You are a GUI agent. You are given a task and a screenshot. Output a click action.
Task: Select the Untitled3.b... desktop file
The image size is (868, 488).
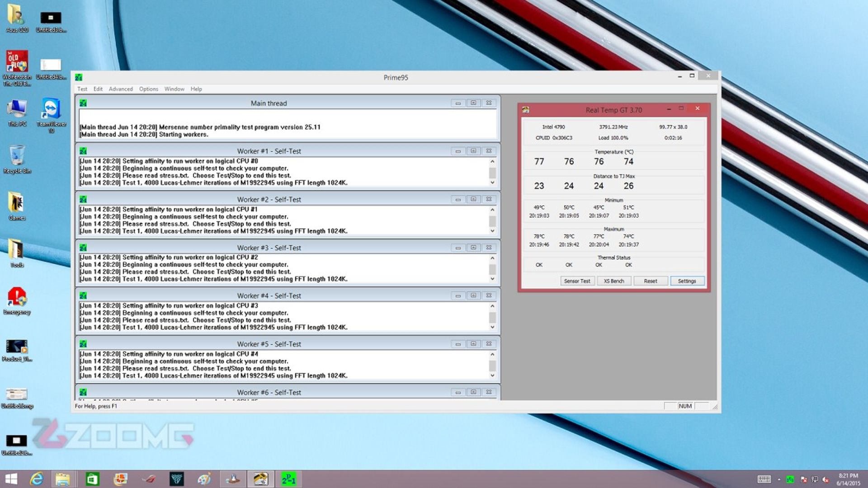pos(51,22)
